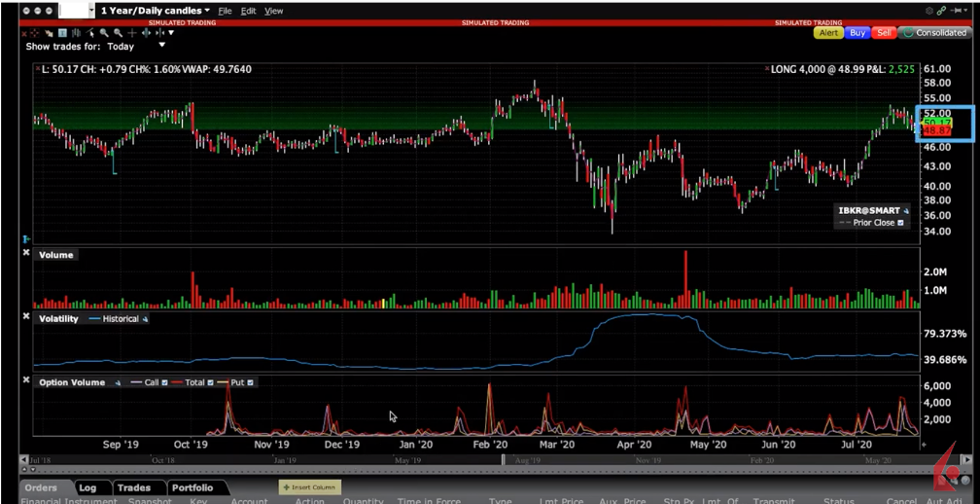
Task: Switch to the Portfolio tab
Action: point(192,487)
